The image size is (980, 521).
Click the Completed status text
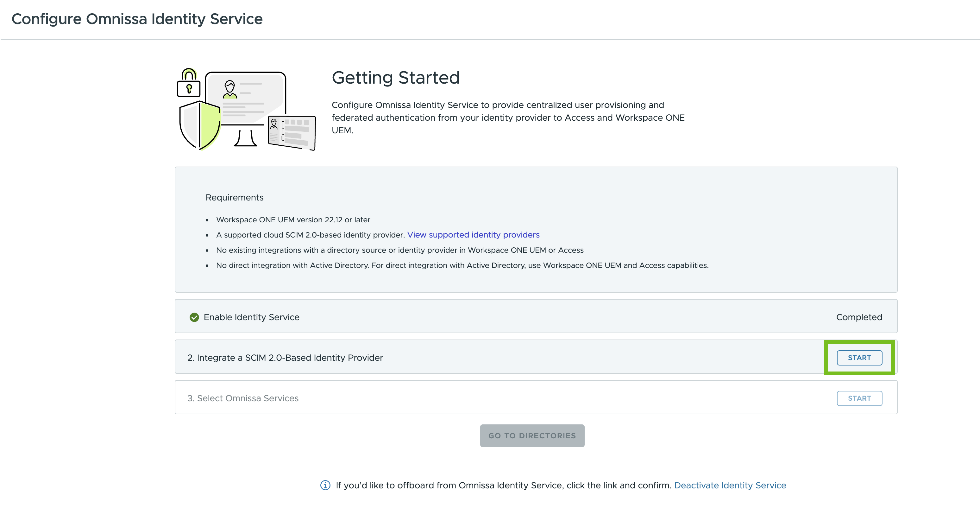[x=859, y=317]
